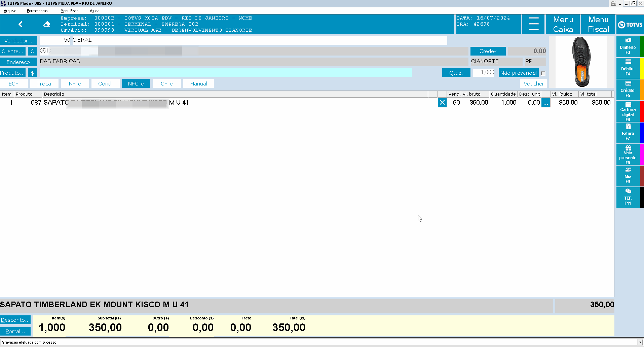Open the Ajuda menu
Screen dimensions: 644x347
[x=94, y=11]
